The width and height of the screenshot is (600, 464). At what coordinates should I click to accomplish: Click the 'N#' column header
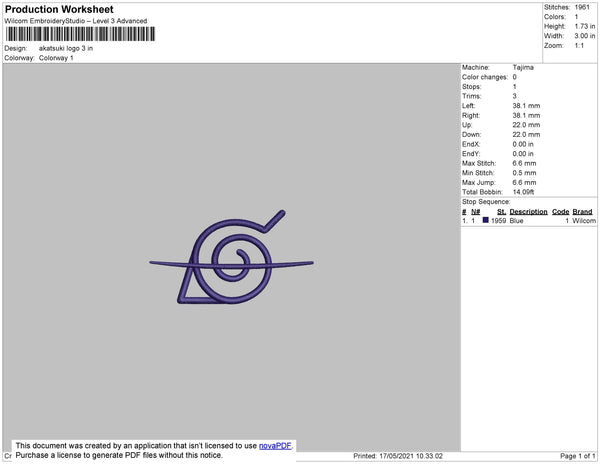pyautogui.click(x=476, y=212)
